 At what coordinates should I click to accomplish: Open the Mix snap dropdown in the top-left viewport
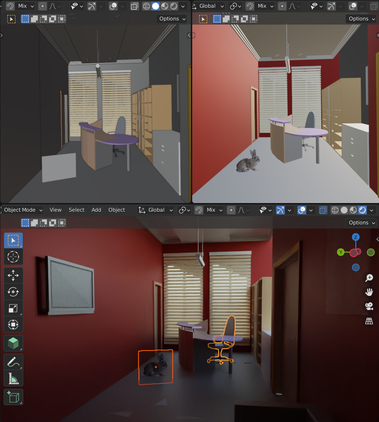[x=25, y=6]
